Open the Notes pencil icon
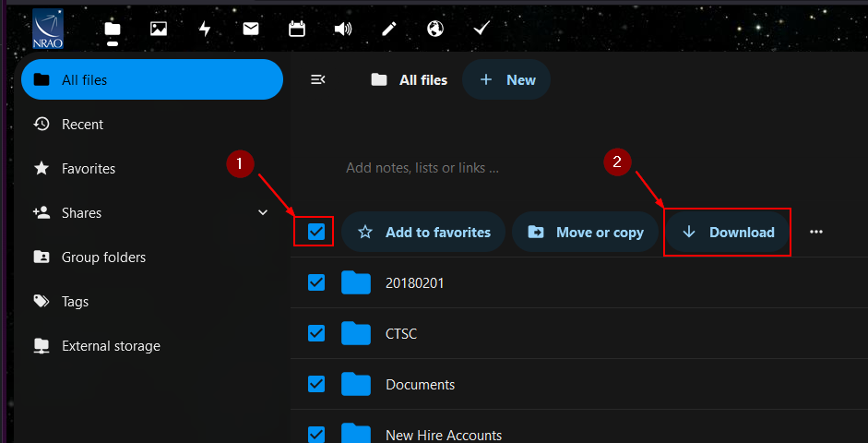 click(389, 29)
